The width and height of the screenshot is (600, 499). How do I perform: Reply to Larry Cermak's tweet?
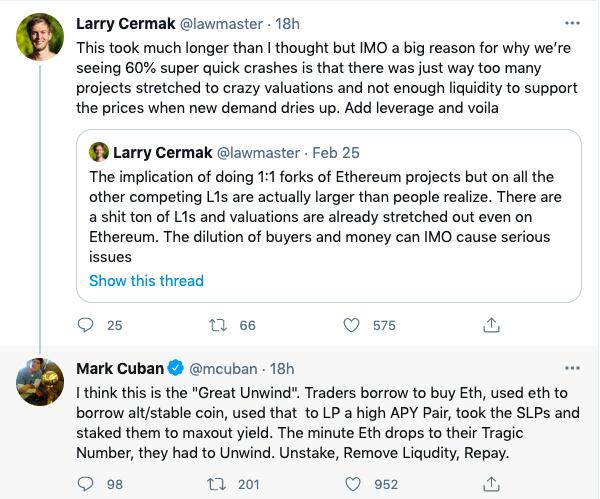pos(86,325)
